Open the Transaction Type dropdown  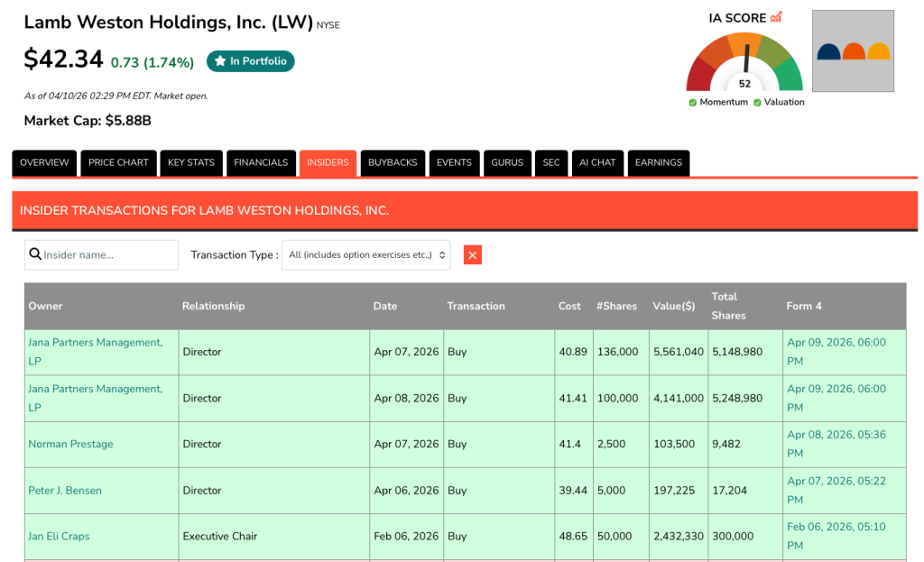(366, 255)
